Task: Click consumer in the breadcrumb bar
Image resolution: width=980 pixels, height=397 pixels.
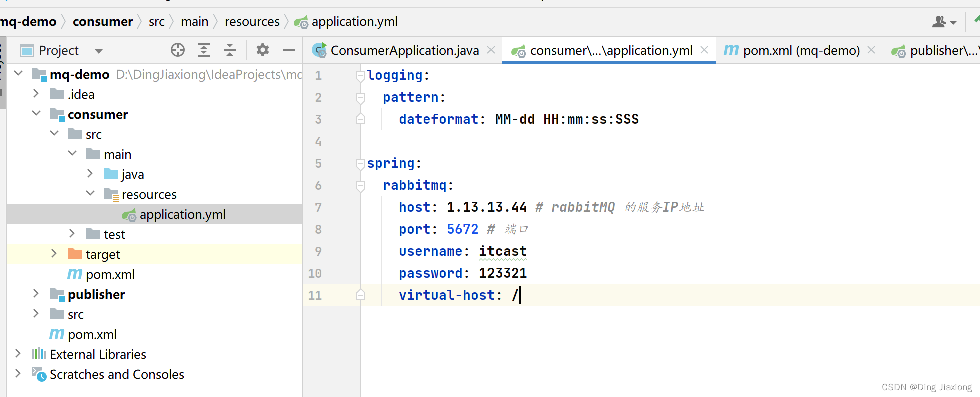Action: coord(103,22)
